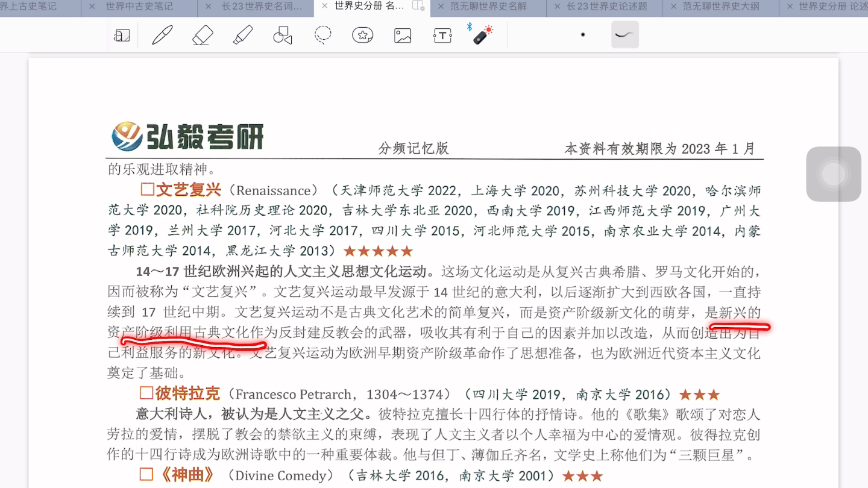
Task: Tap the 弘毅考研 logo in header
Action: click(x=187, y=137)
